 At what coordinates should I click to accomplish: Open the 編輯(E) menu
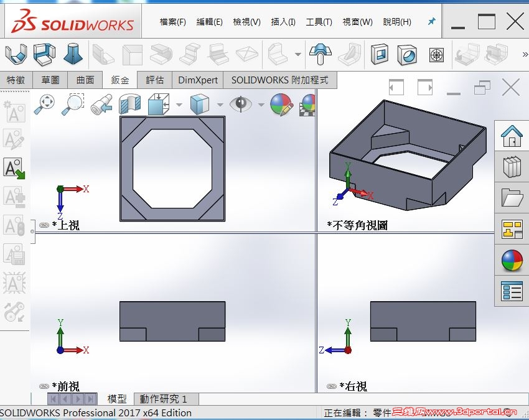pos(210,22)
